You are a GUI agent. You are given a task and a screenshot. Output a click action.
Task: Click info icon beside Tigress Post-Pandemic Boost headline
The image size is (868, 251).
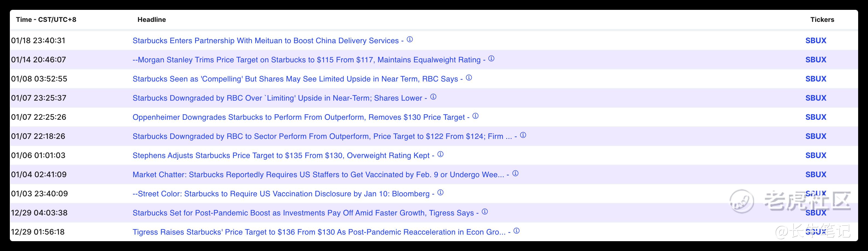(x=485, y=212)
